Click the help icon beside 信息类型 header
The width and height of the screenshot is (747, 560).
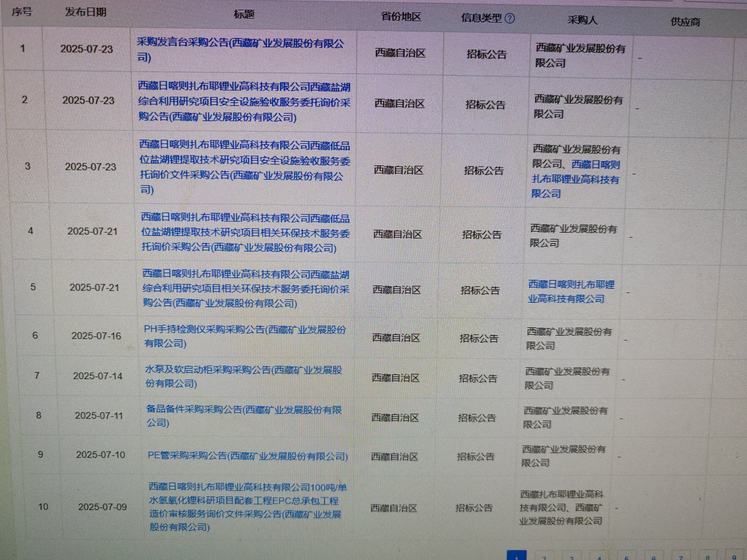point(510,19)
